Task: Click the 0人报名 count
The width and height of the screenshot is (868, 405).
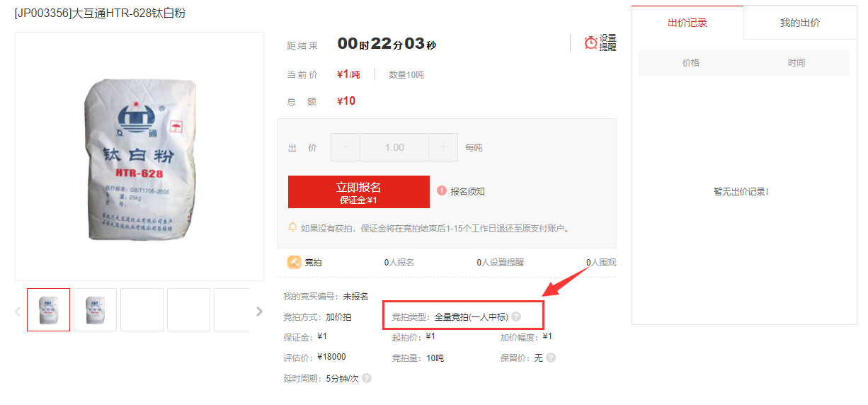Action: coord(399,263)
